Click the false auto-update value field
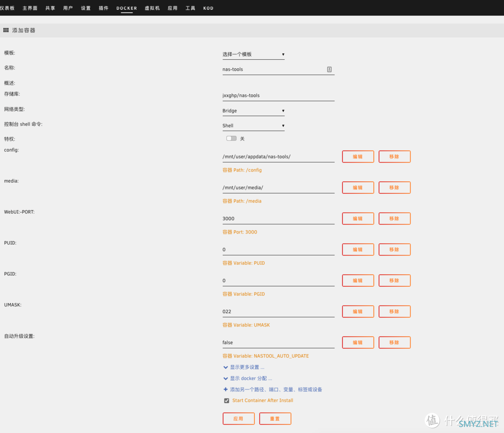 pyautogui.click(x=278, y=342)
